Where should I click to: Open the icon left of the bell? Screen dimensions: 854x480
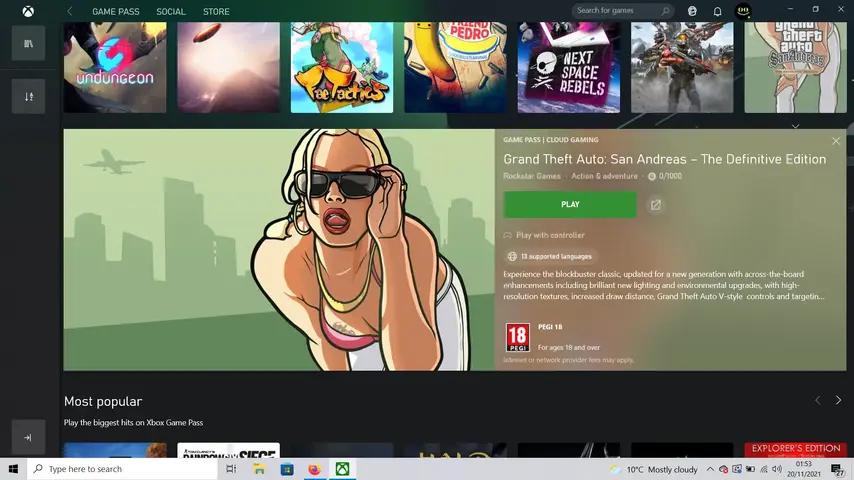pos(692,11)
